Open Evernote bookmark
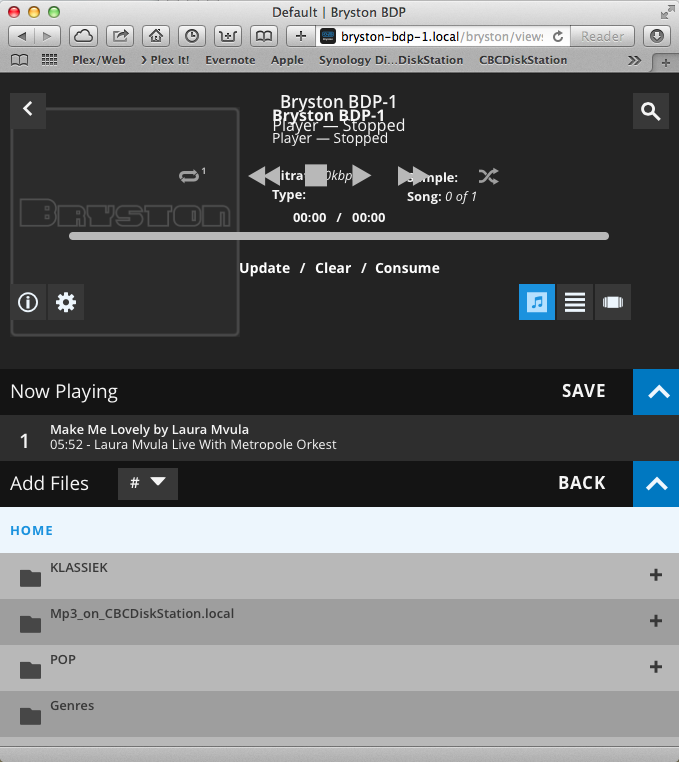The width and height of the screenshot is (679, 762). click(x=230, y=60)
